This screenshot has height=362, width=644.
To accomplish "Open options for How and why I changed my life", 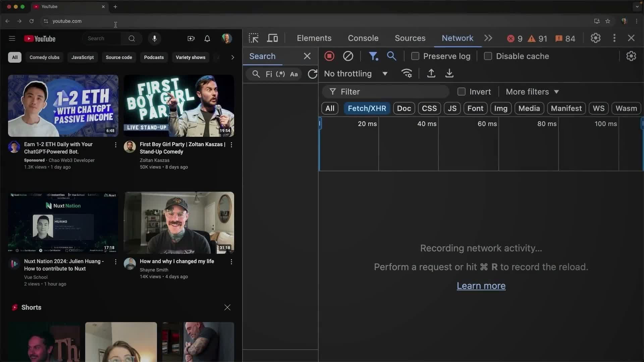I will click(x=231, y=262).
